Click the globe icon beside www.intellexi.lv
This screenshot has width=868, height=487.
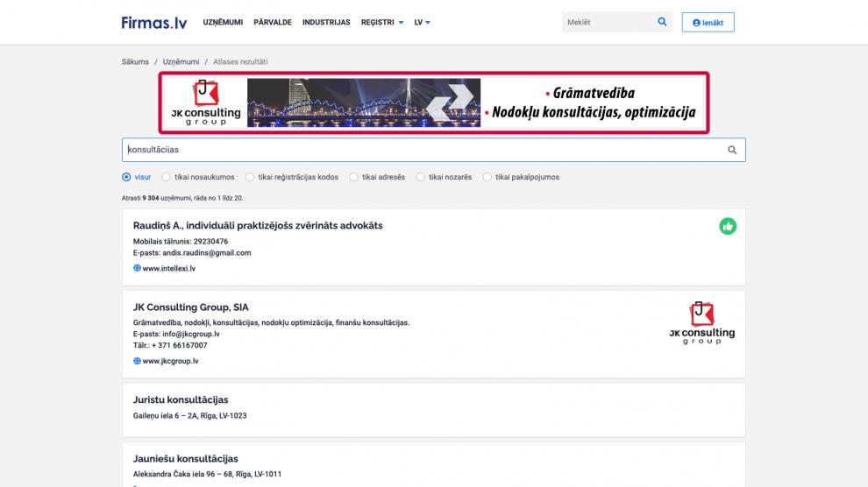point(137,269)
